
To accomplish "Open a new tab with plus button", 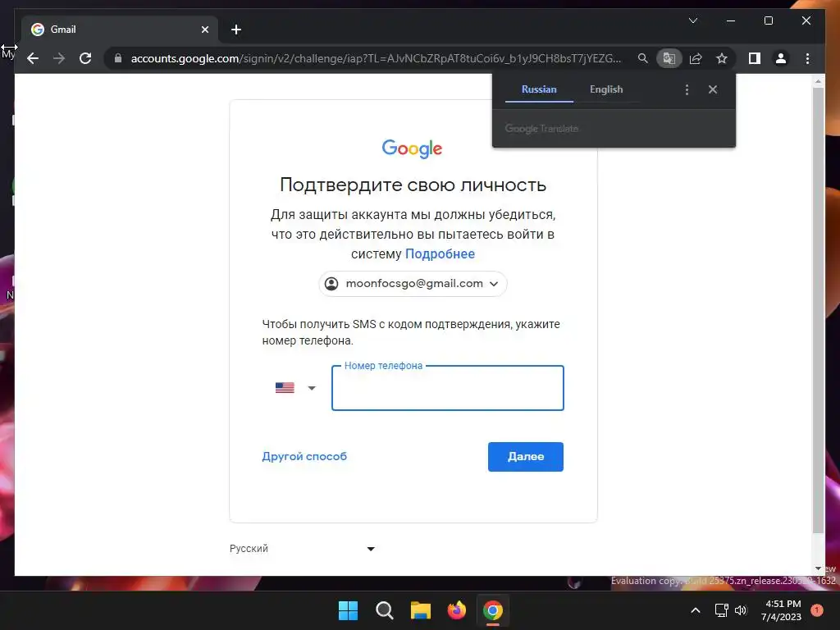I will click(x=236, y=30).
